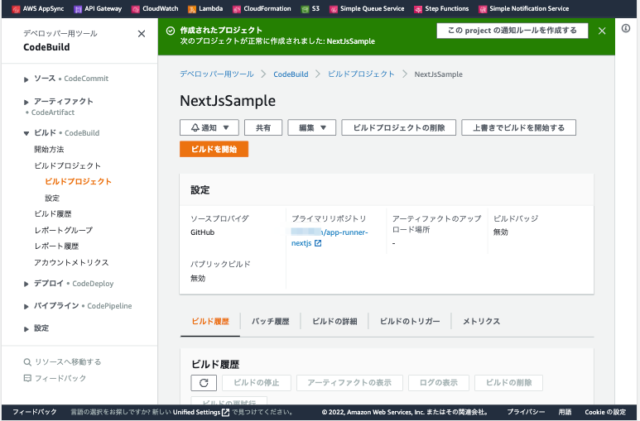Open レポートグループ in the sidebar

coord(63,230)
